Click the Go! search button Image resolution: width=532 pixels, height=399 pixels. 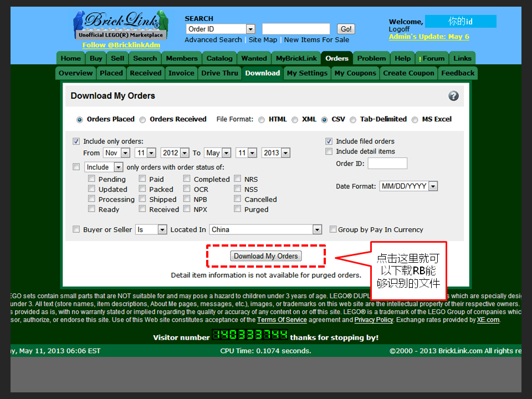coord(346,29)
